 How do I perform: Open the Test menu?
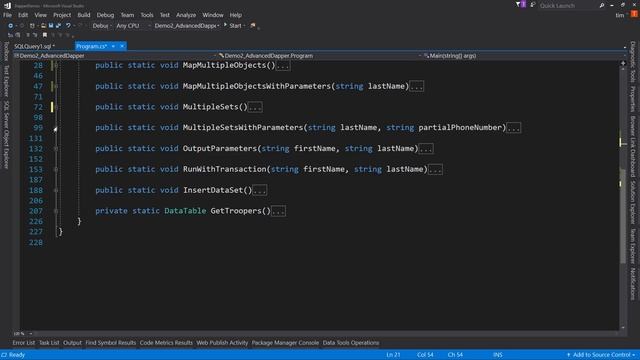[x=164, y=15]
